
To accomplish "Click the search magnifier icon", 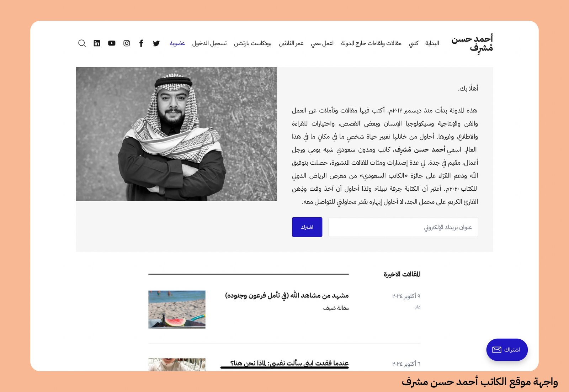I will tap(82, 43).
